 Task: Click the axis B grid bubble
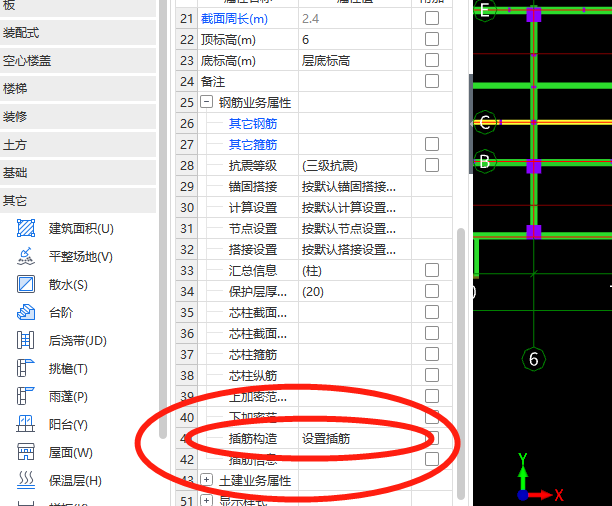click(485, 161)
